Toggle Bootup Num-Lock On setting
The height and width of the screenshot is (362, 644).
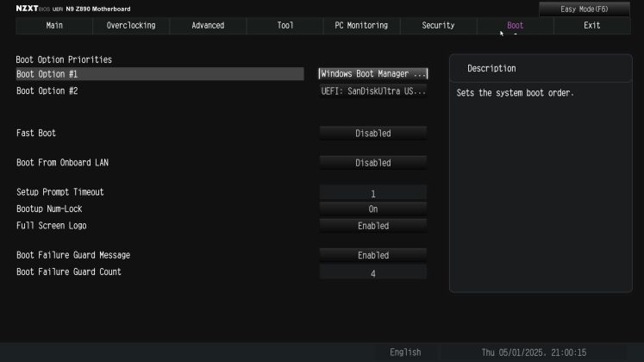point(373,209)
